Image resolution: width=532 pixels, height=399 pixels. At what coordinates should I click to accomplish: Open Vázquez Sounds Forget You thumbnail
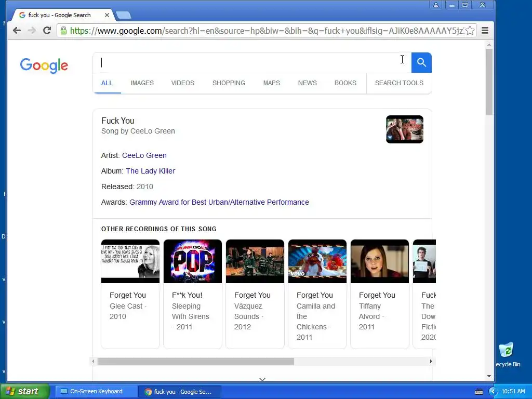[x=255, y=261]
